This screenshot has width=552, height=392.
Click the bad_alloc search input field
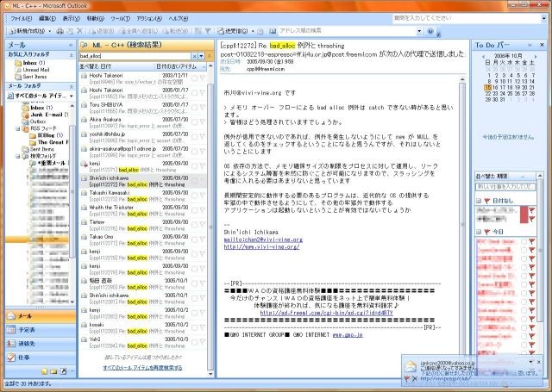(x=135, y=56)
